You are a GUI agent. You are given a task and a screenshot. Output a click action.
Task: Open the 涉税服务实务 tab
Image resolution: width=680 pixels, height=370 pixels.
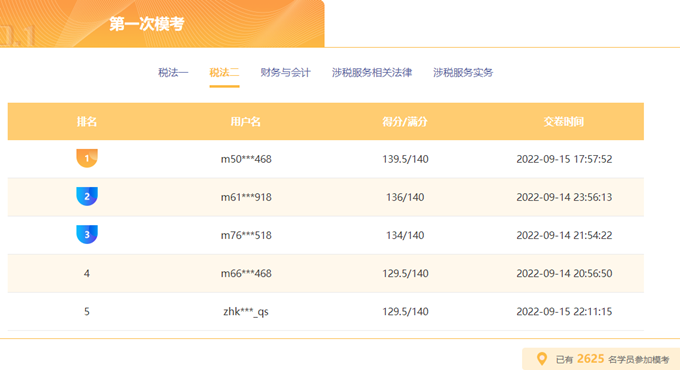pos(463,72)
